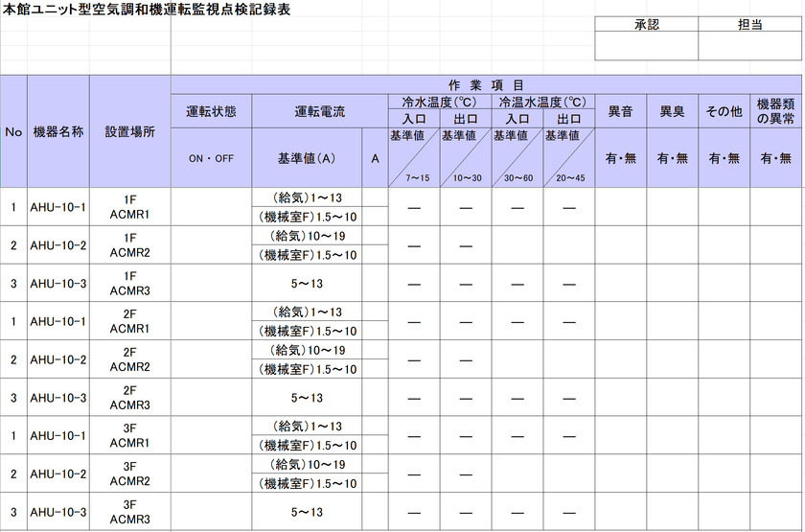The height and width of the screenshot is (532, 805).
Task: Select the empty cell below 承認
Action: 646,46
